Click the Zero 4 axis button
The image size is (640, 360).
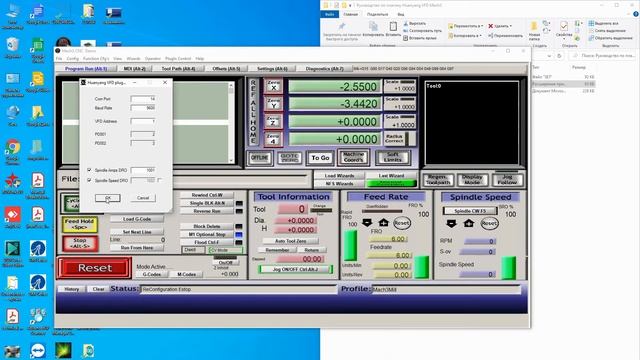point(273,139)
